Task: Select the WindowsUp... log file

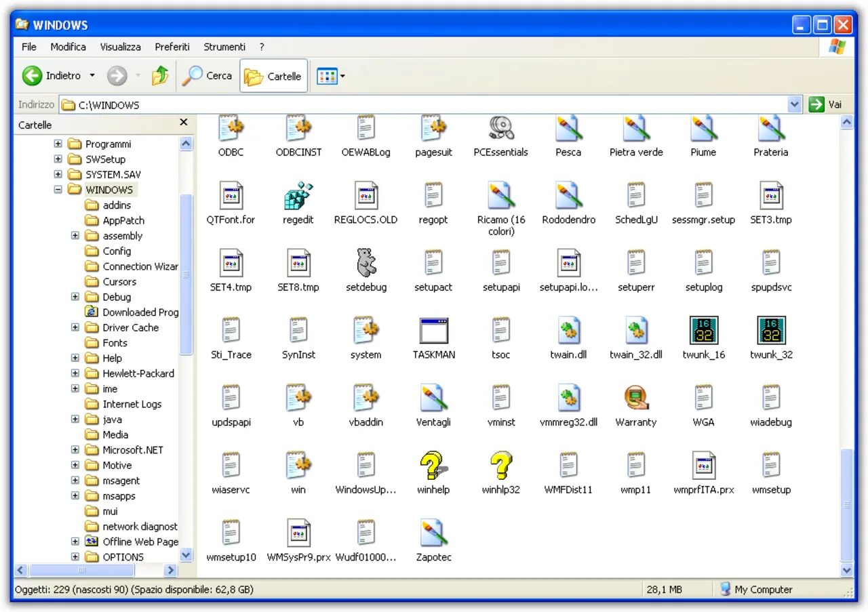Action: coord(366,472)
